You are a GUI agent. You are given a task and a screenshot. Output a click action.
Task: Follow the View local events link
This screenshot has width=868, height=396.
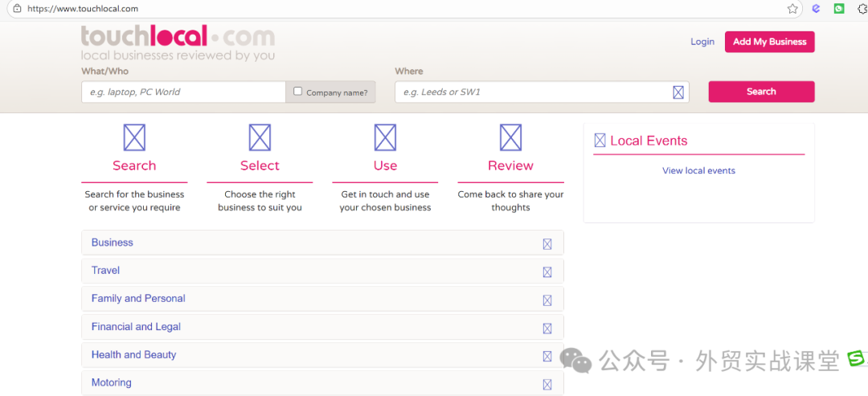click(x=698, y=170)
